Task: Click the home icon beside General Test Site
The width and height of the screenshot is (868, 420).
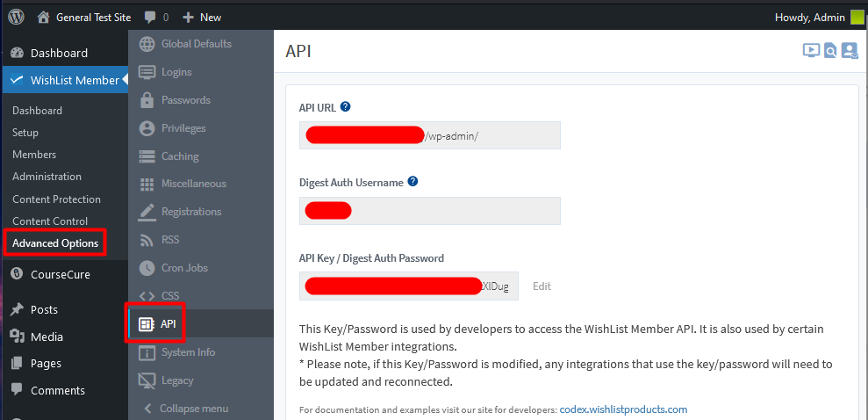Action: point(44,18)
